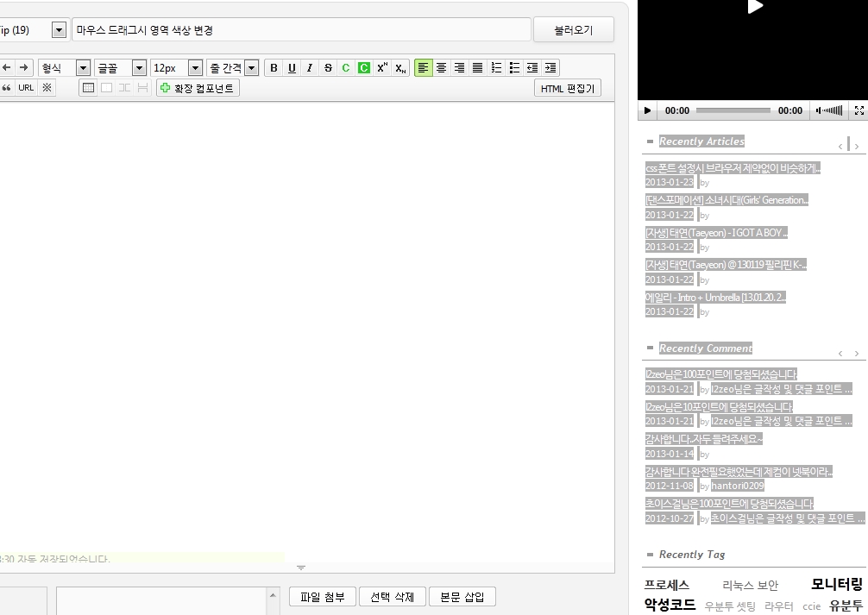Click the 불러오기 button
The width and height of the screenshot is (868, 615).
pos(573,30)
